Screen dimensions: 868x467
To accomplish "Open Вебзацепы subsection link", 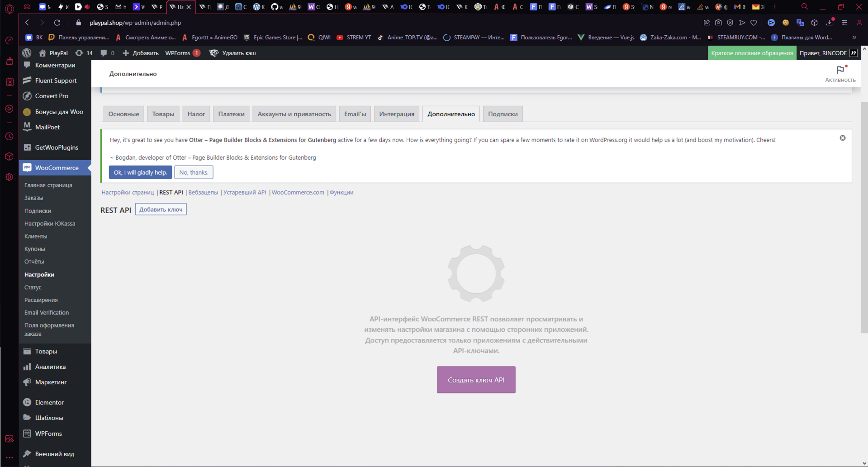I will (203, 192).
